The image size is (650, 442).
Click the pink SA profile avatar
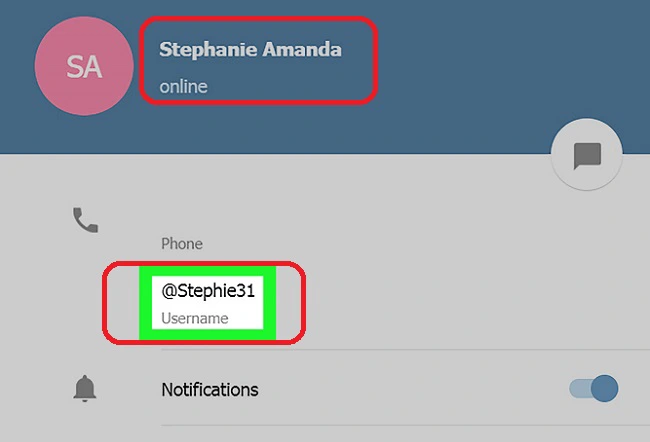[x=84, y=66]
